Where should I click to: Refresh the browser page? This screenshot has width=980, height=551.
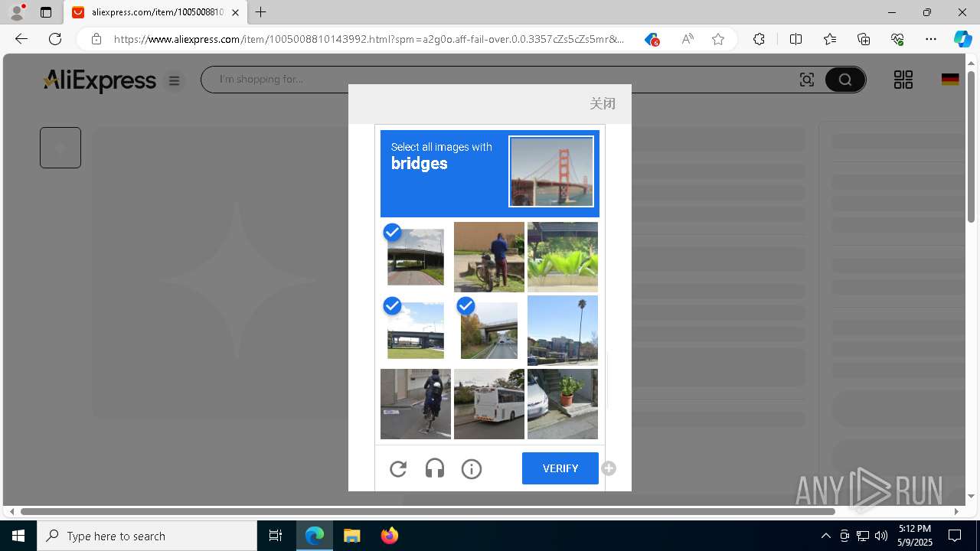55,39
